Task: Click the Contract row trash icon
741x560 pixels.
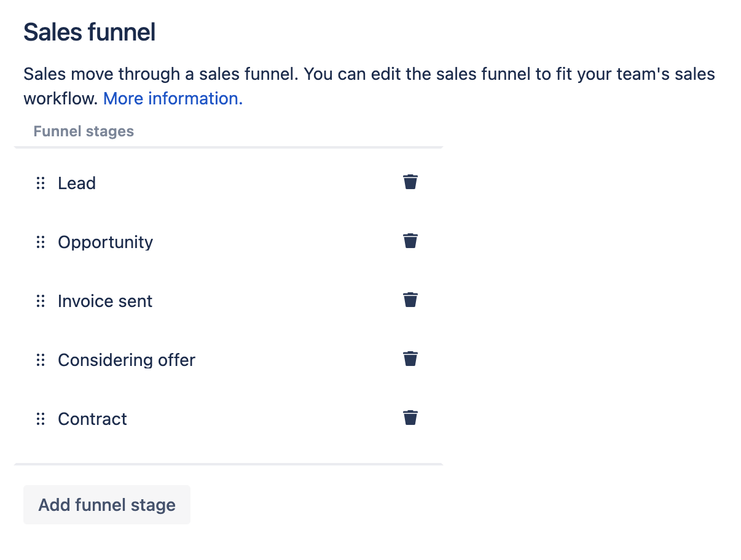Action: (410, 418)
